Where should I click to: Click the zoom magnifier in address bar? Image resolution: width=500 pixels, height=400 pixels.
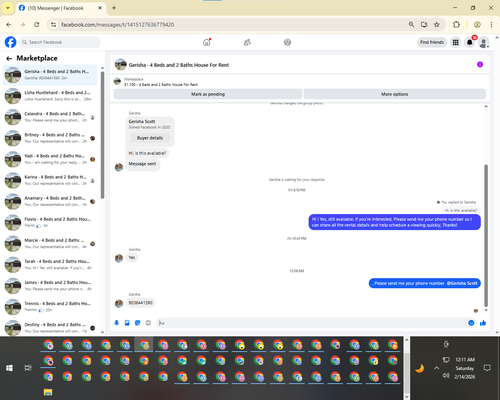[412, 25]
